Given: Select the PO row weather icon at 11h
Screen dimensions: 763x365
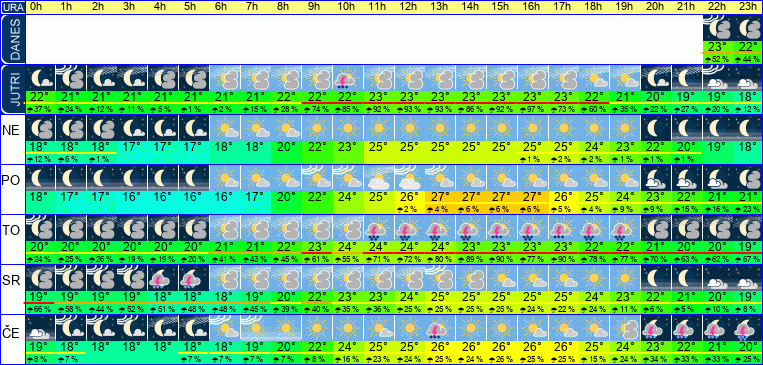Looking at the screenshot, I should pos(378,178).
